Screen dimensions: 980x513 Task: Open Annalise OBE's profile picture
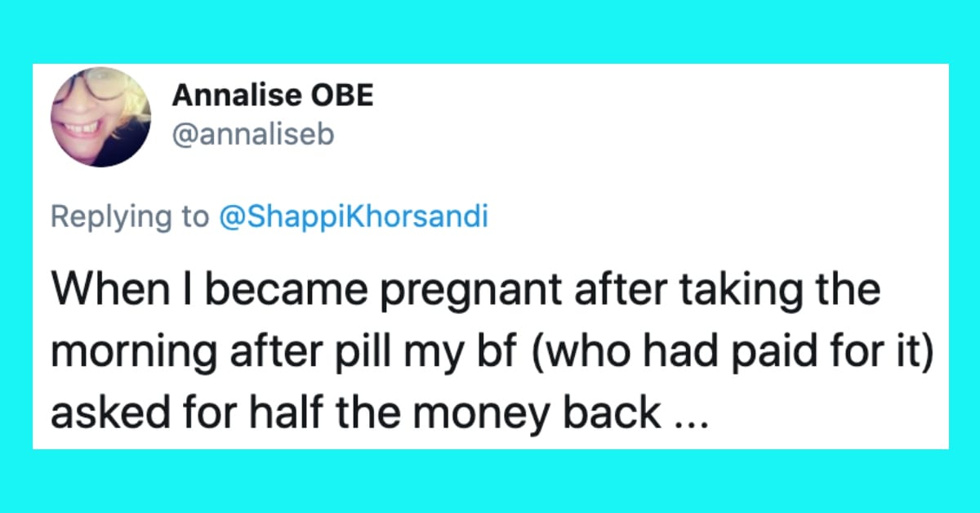pos(100,117)
